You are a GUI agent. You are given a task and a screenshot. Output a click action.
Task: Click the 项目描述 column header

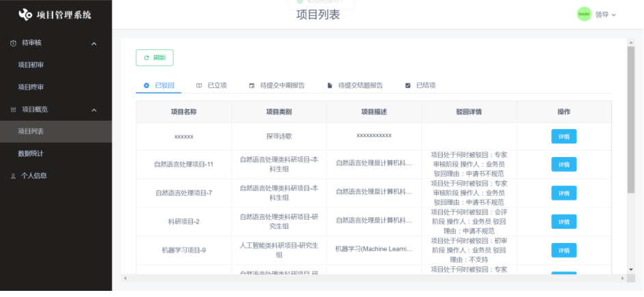pyautogui.click(x=374, y=111)
